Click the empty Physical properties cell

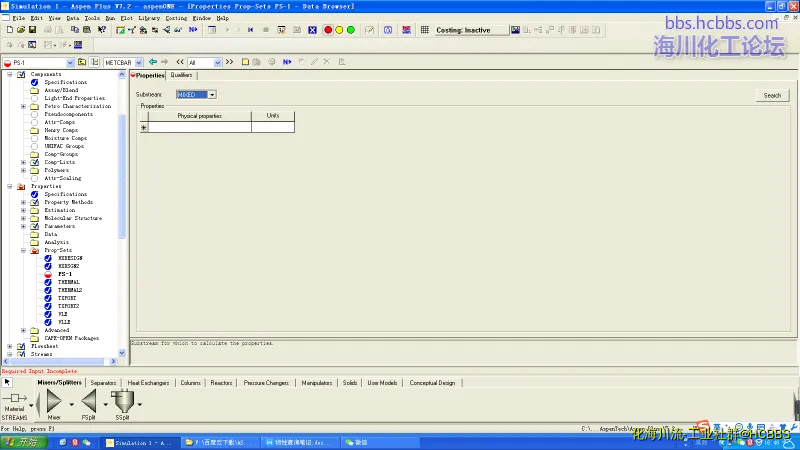[x=199, y=127]
